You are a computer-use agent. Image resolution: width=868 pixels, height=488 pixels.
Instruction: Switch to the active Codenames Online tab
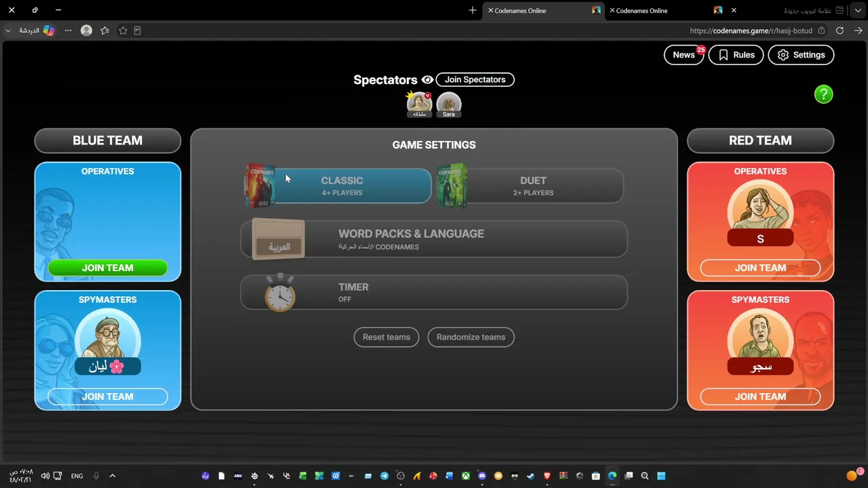[x=542, y=10]
